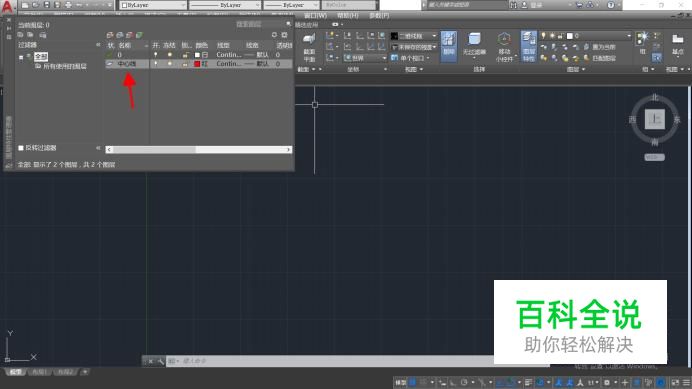This screenshot has width=692, height=389.
Task: Toggle layer 0 on/off light bulb
Action: (155, 55)
